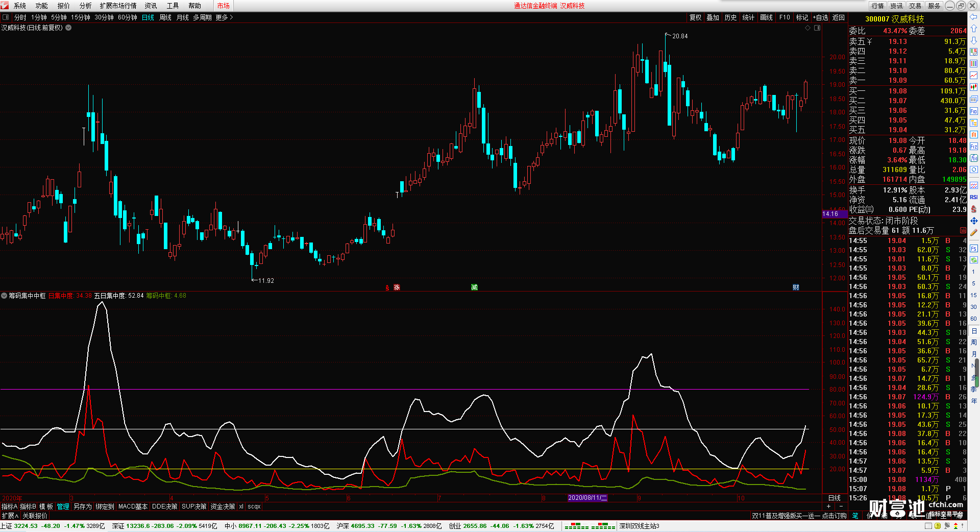This screenshot has height=532, width=980.
Task: Click the 交易 button at top right
Action: coord(915,6)
